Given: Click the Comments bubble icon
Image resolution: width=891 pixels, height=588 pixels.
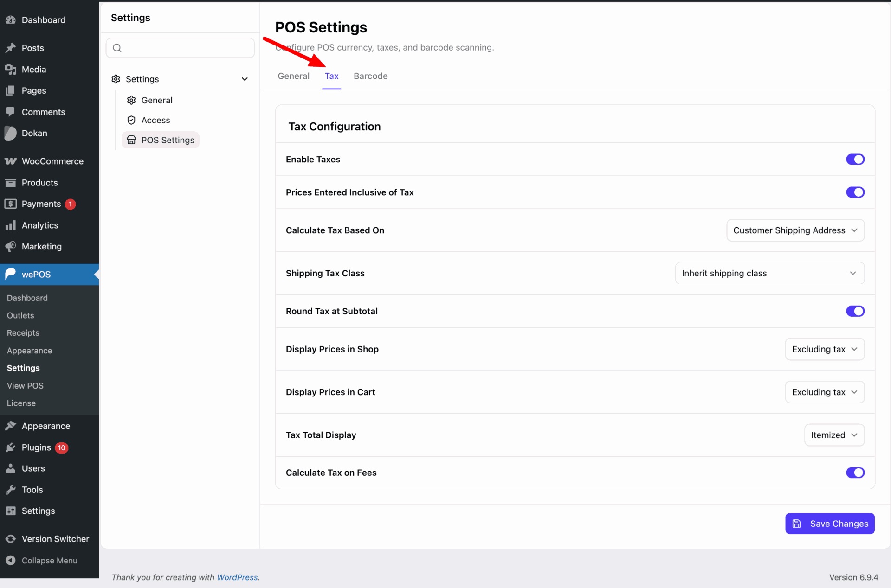Looking at the screenshot, I should [10, 112].
